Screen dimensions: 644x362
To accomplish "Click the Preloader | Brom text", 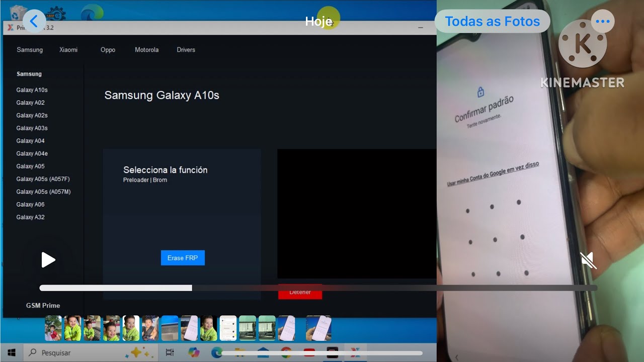I will coord(145,180).
